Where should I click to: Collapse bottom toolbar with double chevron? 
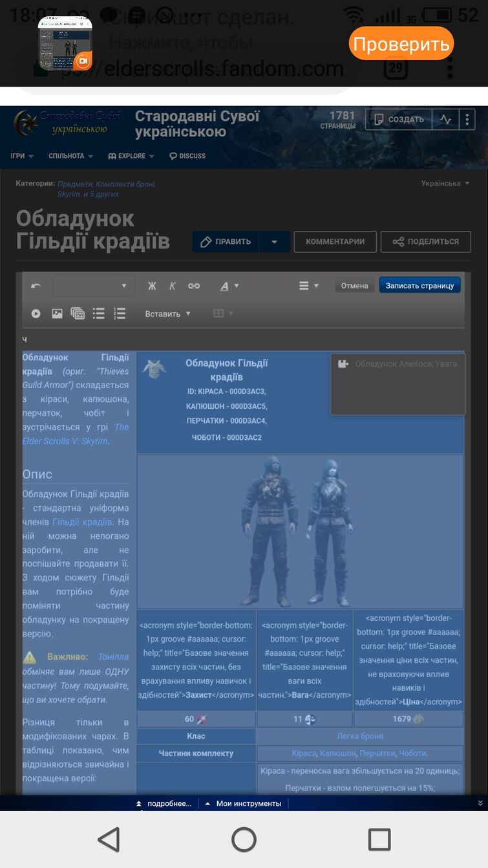click(480, 803)
